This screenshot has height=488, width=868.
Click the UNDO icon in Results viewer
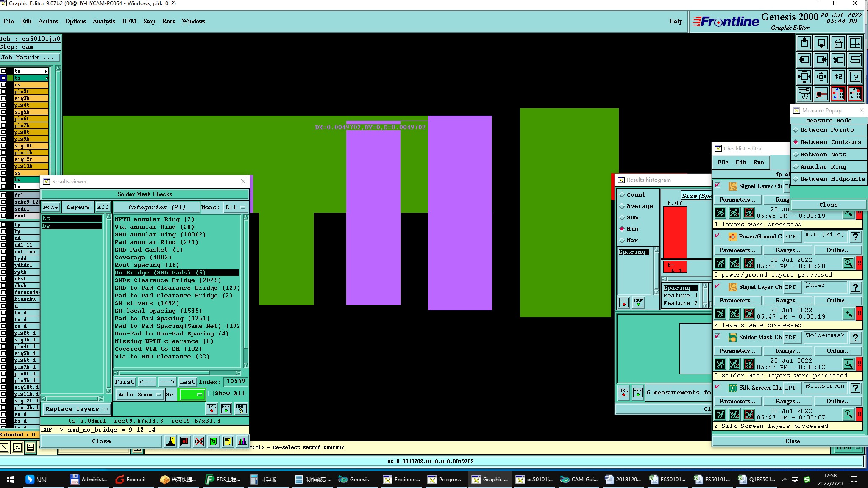pos(241,408)
